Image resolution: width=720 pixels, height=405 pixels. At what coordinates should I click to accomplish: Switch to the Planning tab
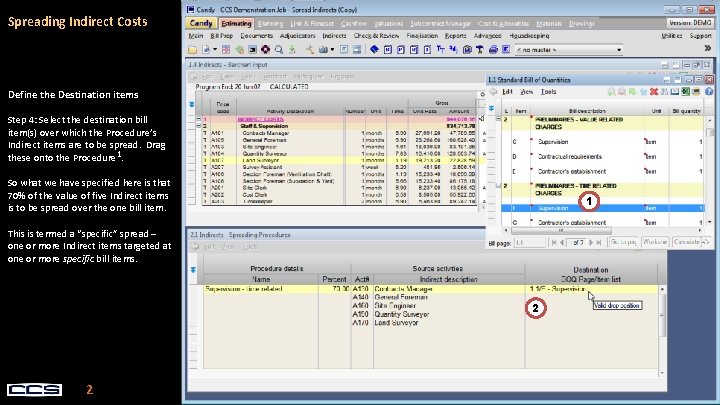pyautogui.click(x=270, y=23)
